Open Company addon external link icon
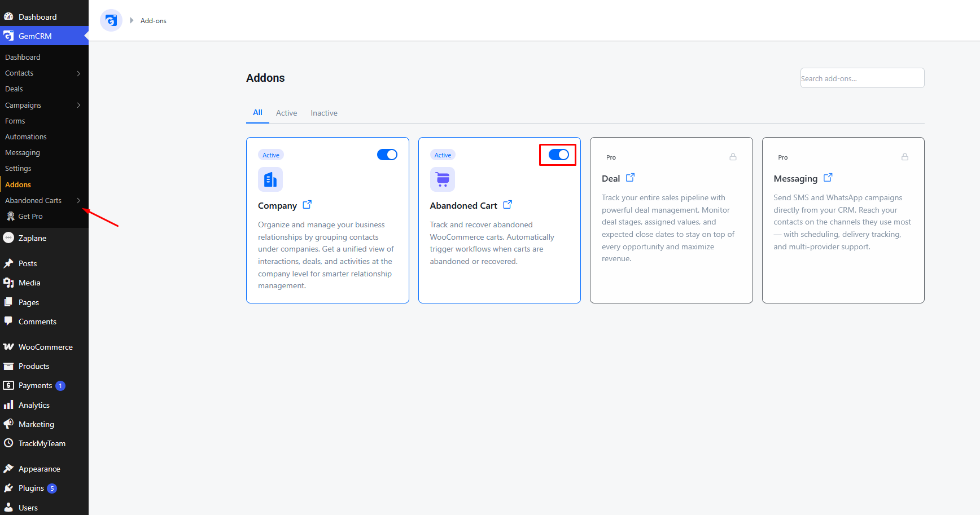The image size is (980, 515). (307, 205)
